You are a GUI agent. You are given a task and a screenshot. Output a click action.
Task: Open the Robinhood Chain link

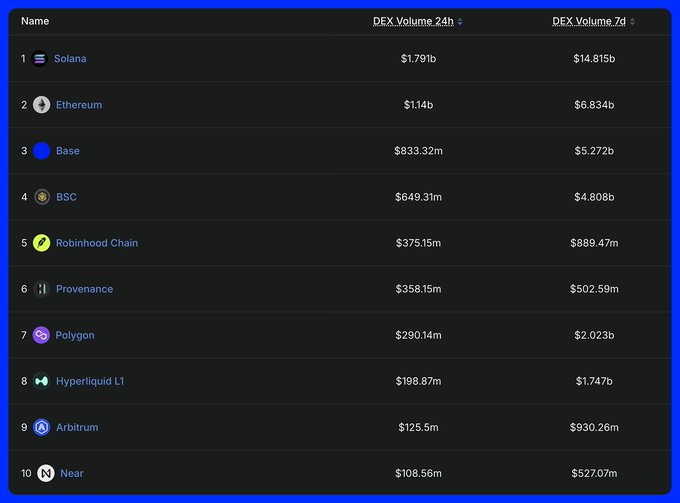[x=97, y=243]
